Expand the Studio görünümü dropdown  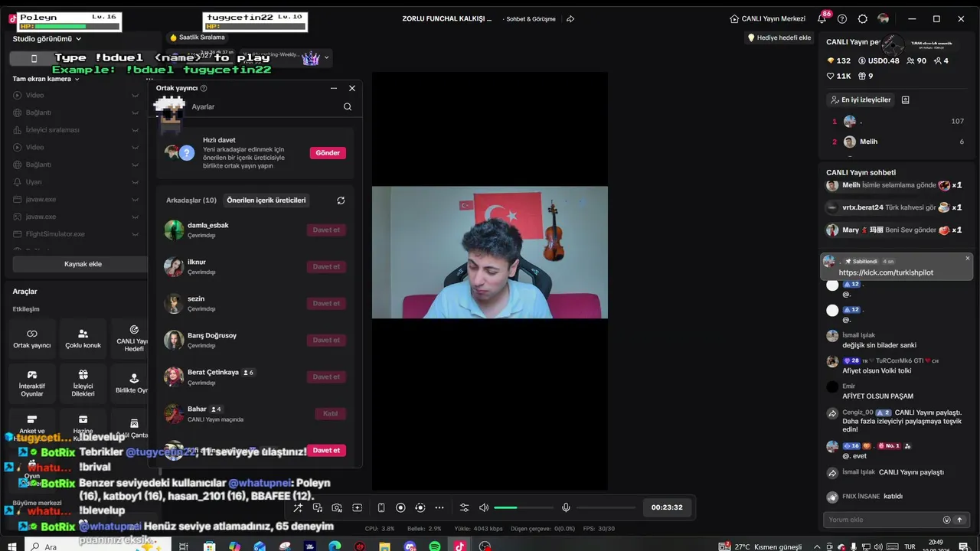[47, 39]
